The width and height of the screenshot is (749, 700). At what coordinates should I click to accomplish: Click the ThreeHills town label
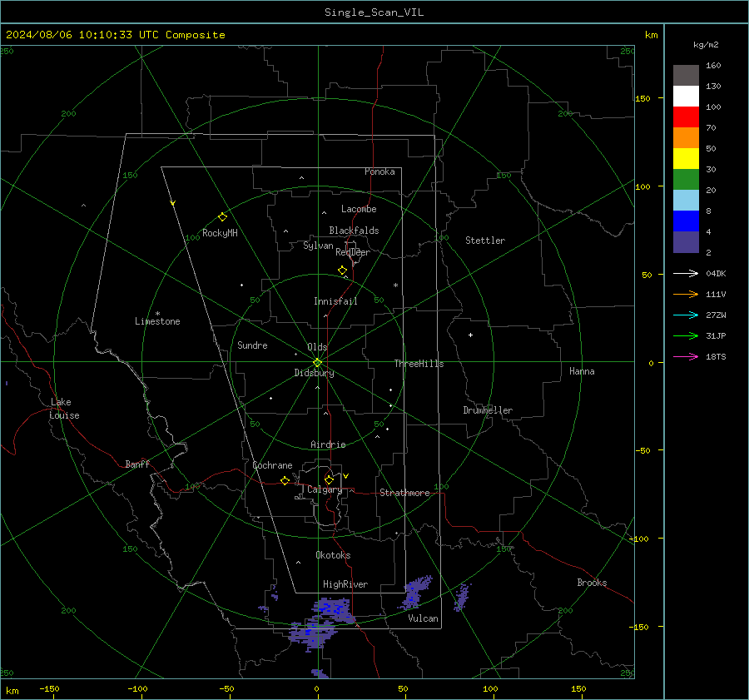pos(419,364)
